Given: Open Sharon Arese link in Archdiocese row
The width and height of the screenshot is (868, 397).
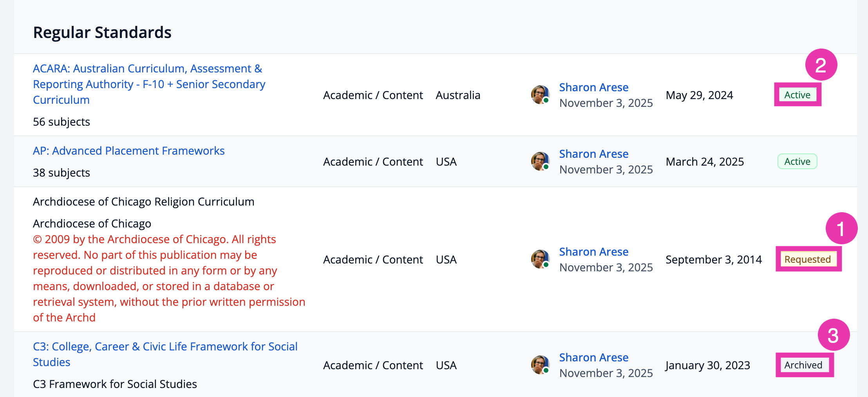Looking at the screenshot, I should (594, 252).
